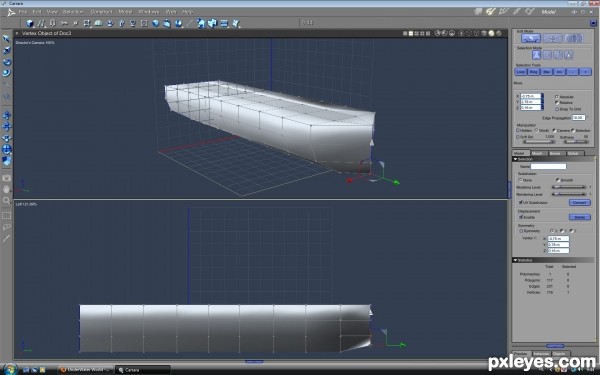
Task: Select the polyline drawing tool in top toolbar
Action: (x=41, y=23)
